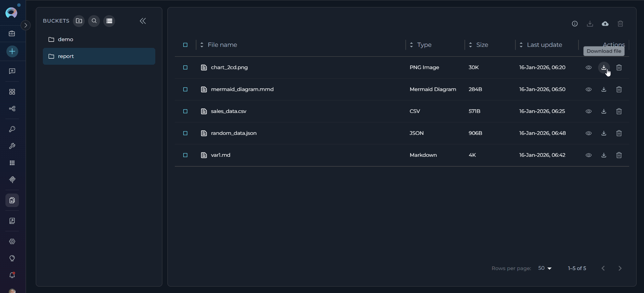Open the rows per page dropdown
This screenshot has height=293, width=644.
coord(545,268)
